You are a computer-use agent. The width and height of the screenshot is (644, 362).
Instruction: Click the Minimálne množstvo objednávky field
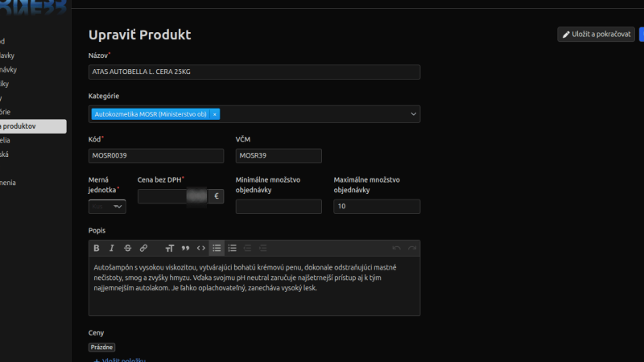coord(279,207)
